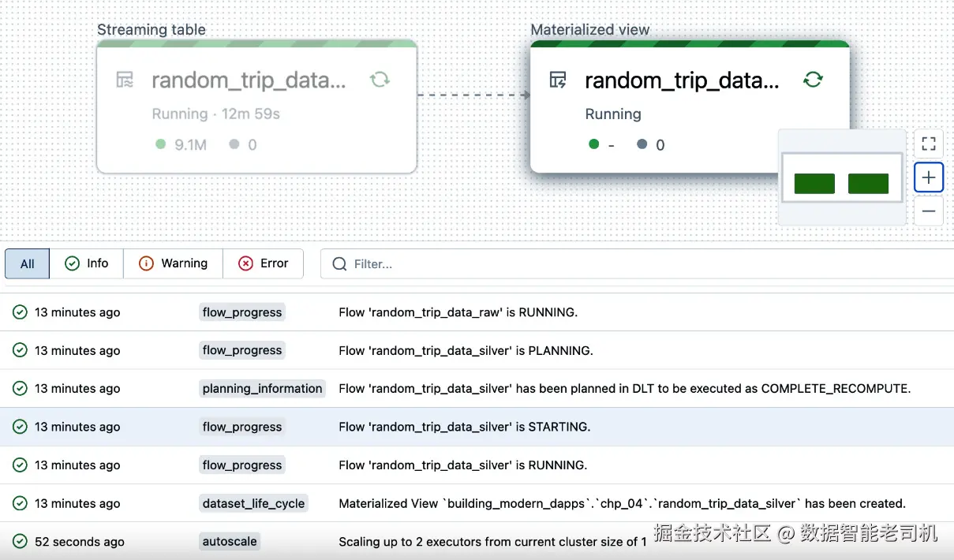Click the status check icon for the planning_information row
This screenshot has height=560, width=954.
[20, 388]
